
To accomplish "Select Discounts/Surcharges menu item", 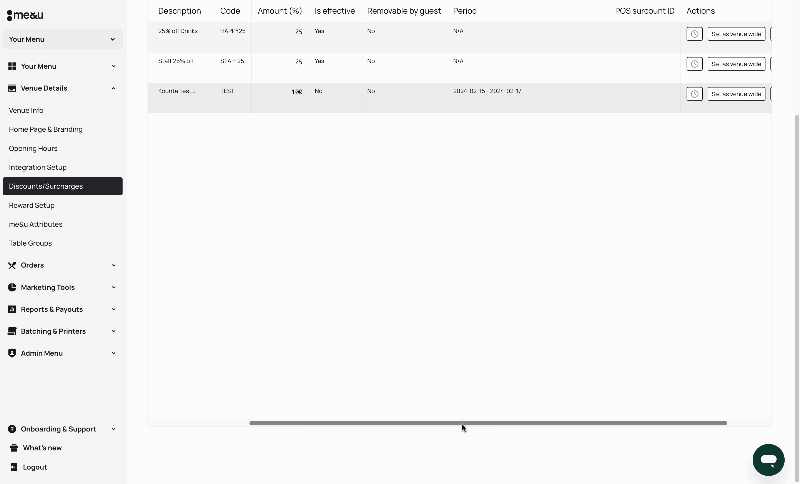I will point(63,186).
